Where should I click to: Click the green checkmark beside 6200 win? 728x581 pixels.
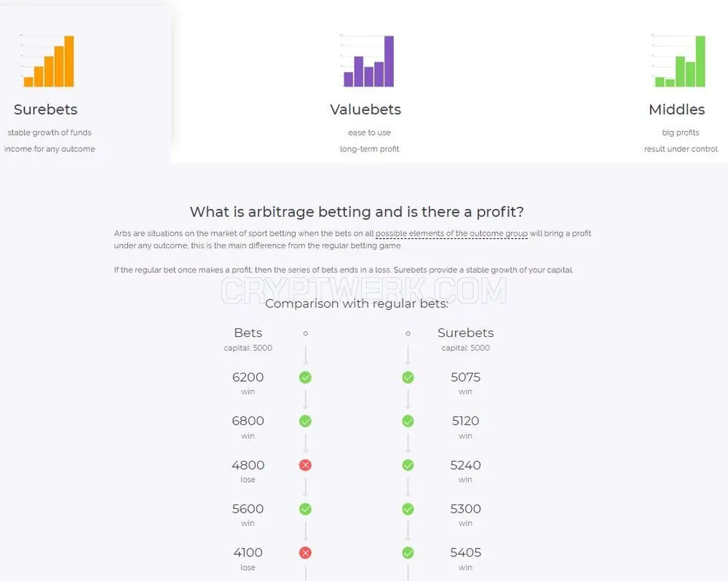305,378
